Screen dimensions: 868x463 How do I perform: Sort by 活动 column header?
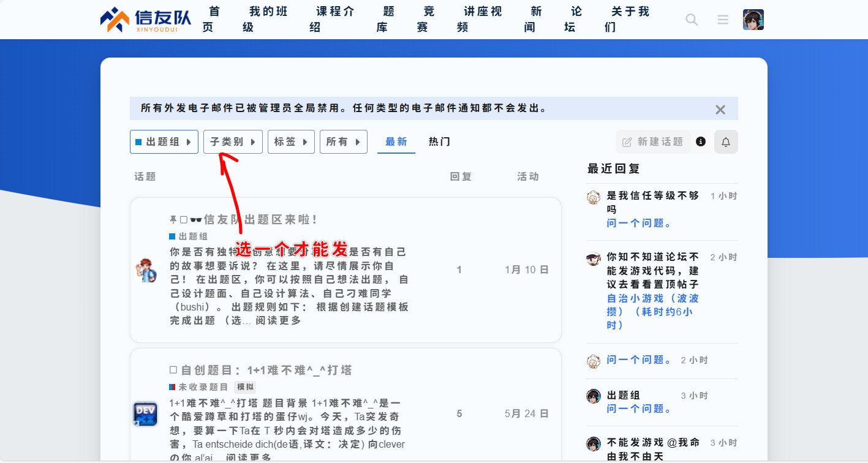pos(528,176)
